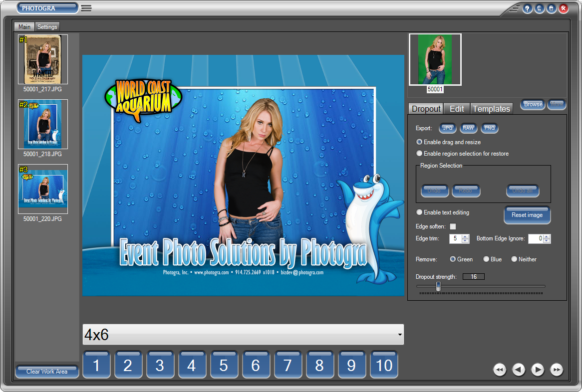
Task: Click number button 4
Action: click(192, 365)
